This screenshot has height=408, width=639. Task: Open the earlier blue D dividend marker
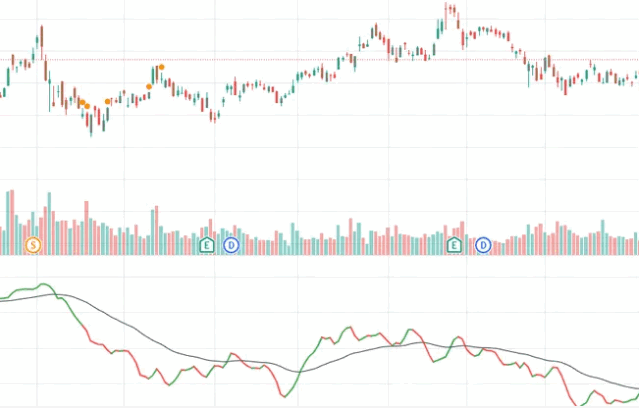(x=231, y=244)
